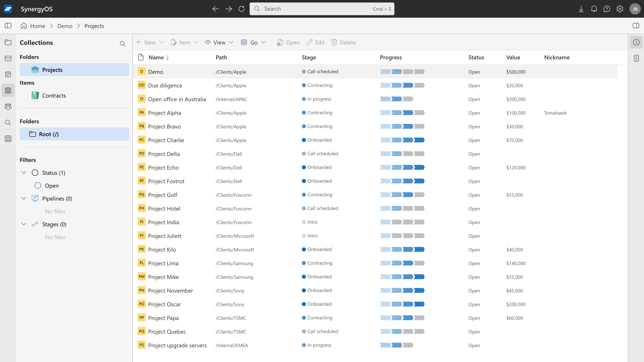The image size is (644, 362).
Task: Click progress bar of Open office in Australia
Action: 396,99
